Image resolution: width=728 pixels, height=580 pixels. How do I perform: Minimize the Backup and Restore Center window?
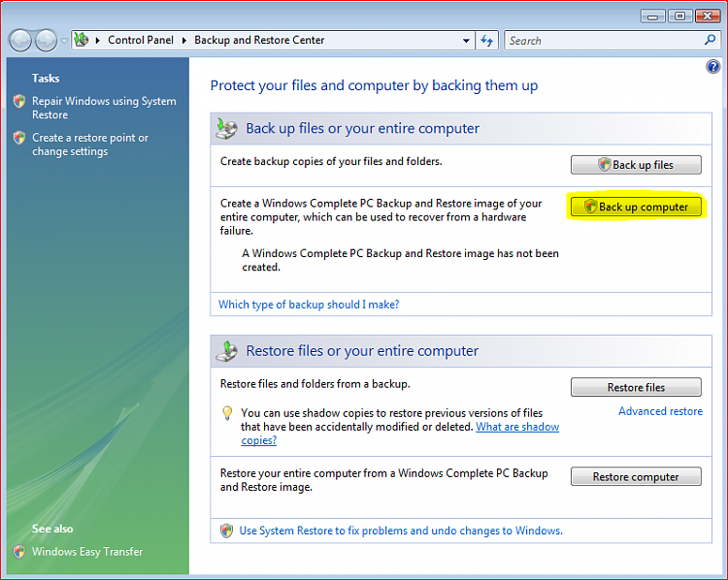653,16
